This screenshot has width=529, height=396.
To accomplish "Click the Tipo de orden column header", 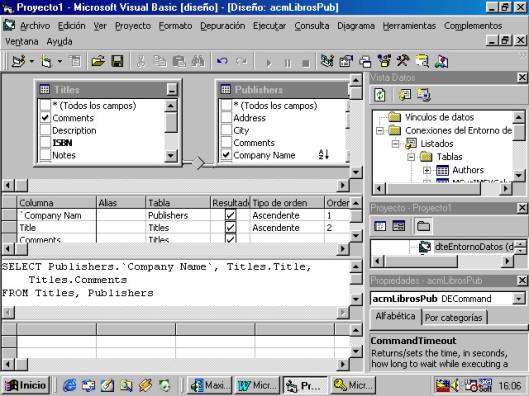I will [287, 203].
